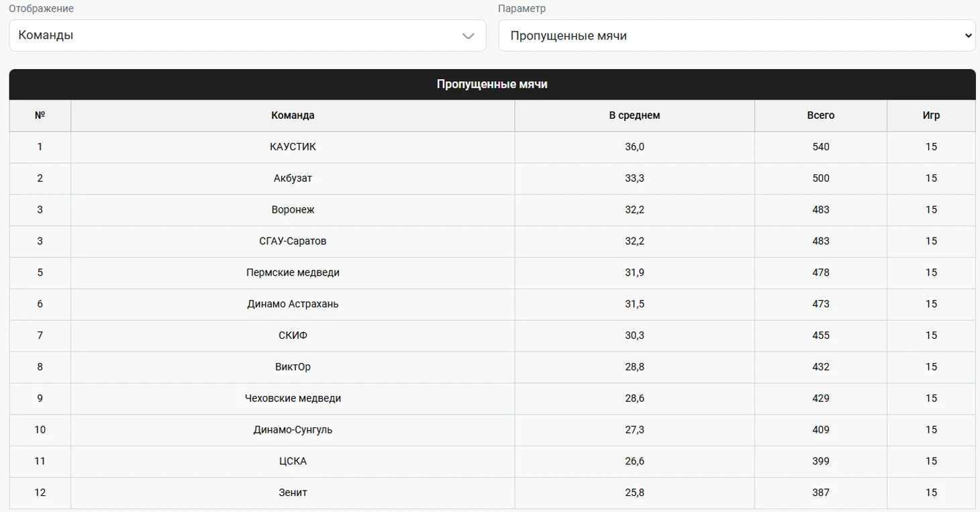Click games count 15 in Зенит row
The height and width of the screenshot is (512, 980).
point(931,493)
